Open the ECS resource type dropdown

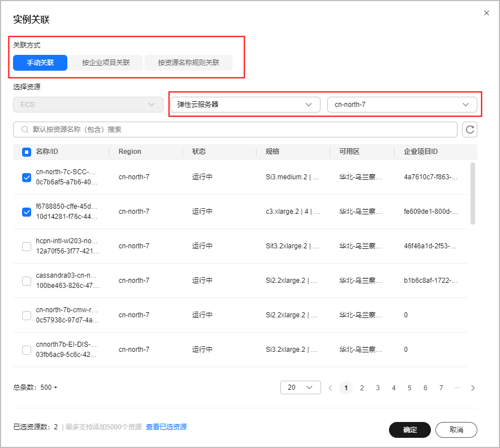[88, 105]
